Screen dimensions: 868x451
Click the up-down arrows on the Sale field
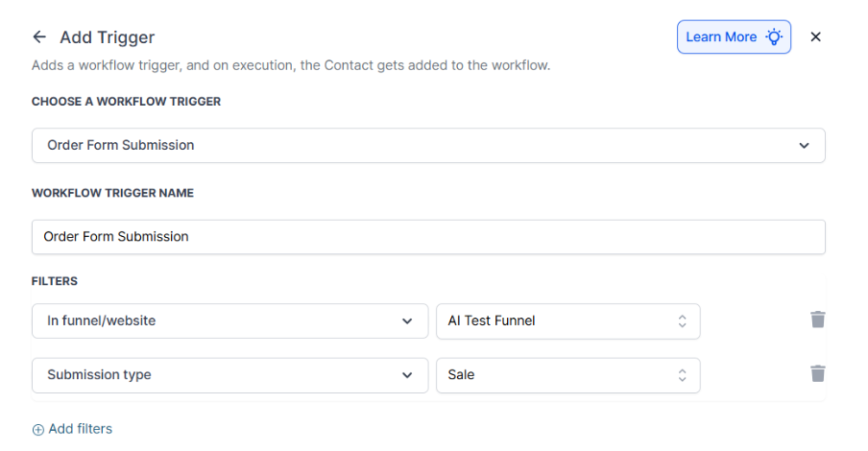pos(682,375)
